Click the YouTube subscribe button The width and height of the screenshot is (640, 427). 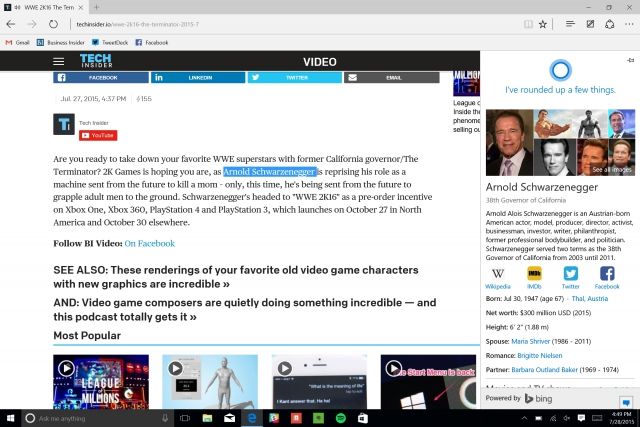point(98,134)
